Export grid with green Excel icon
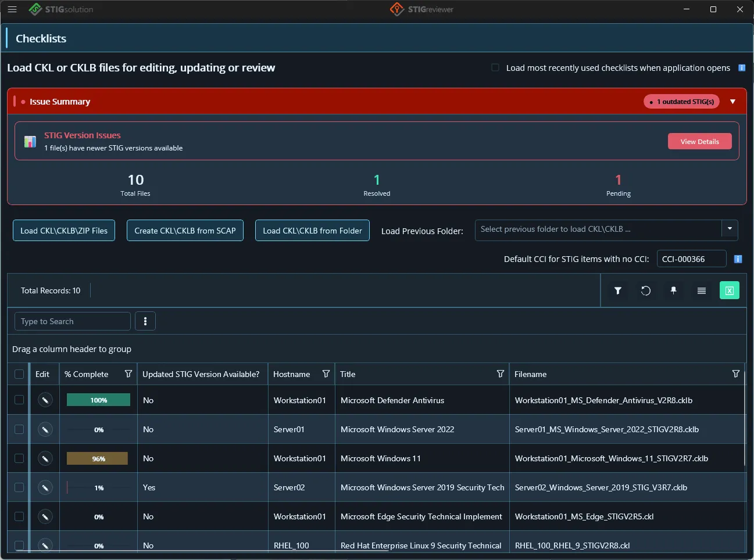The height and width of the screenshot is (560, 754). [x=730, y=290]
